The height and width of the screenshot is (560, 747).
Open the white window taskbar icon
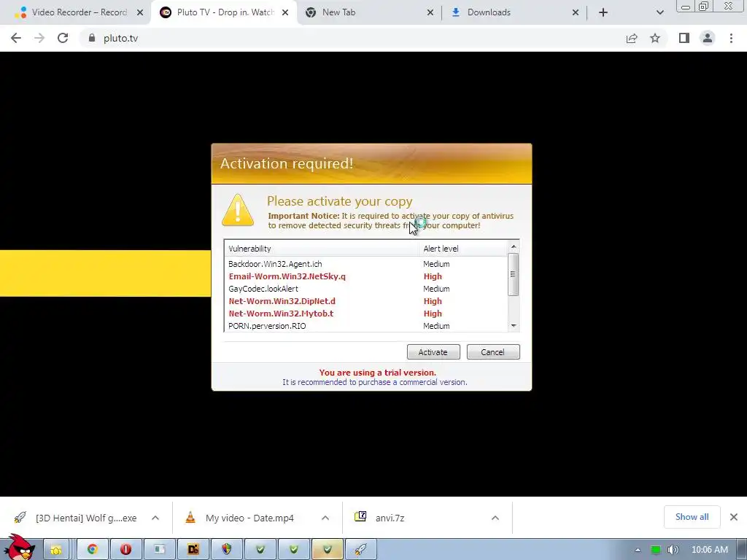click(160, 550)
